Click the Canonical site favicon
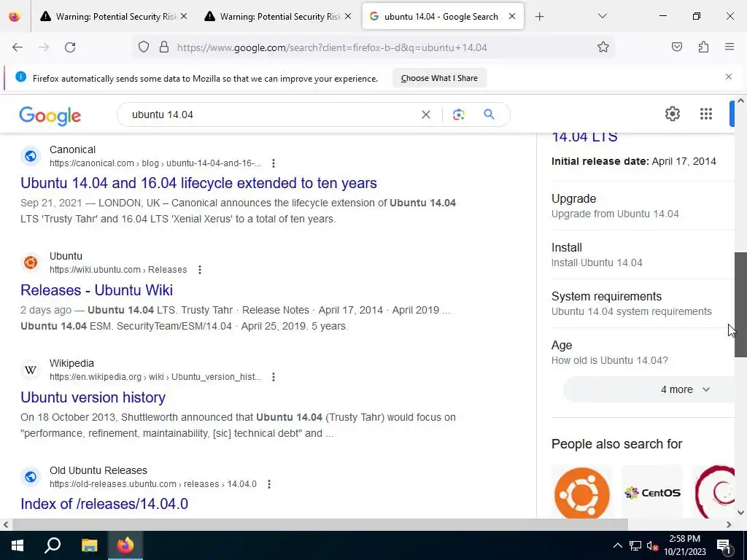747x560 pixels. click(31, 156)
